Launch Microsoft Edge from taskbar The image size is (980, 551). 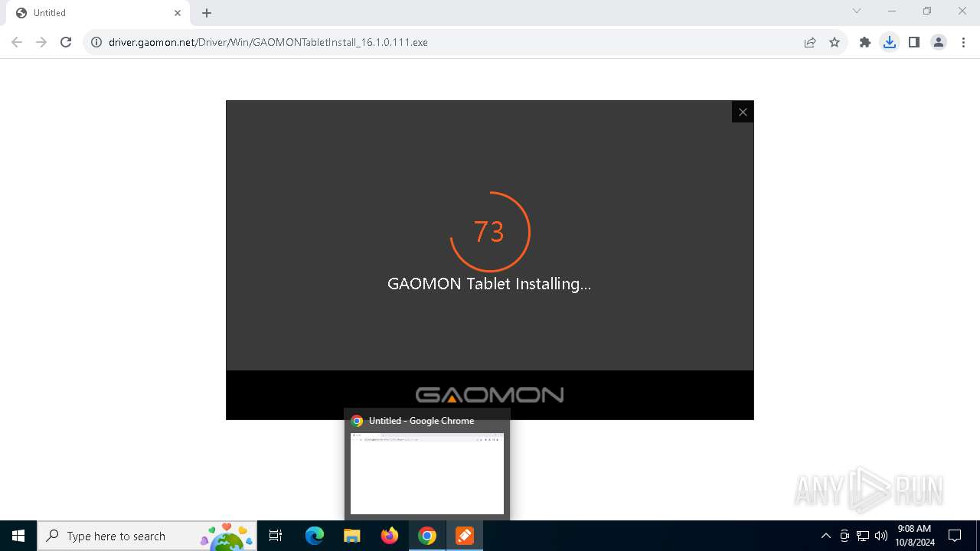click(315, 536)
